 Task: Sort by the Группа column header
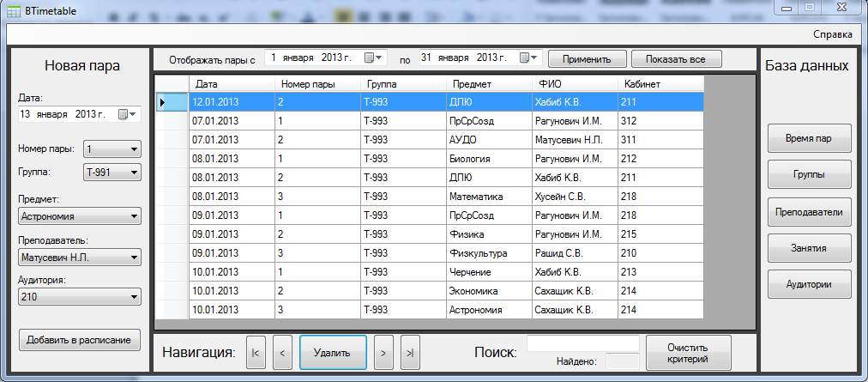[x=404, y=84]
